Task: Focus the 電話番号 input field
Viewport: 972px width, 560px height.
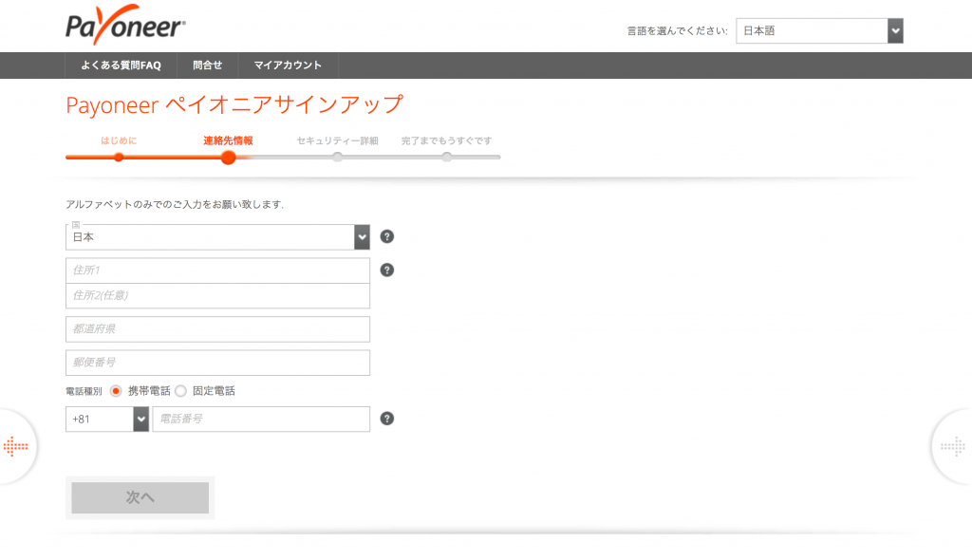Action: 261,420
